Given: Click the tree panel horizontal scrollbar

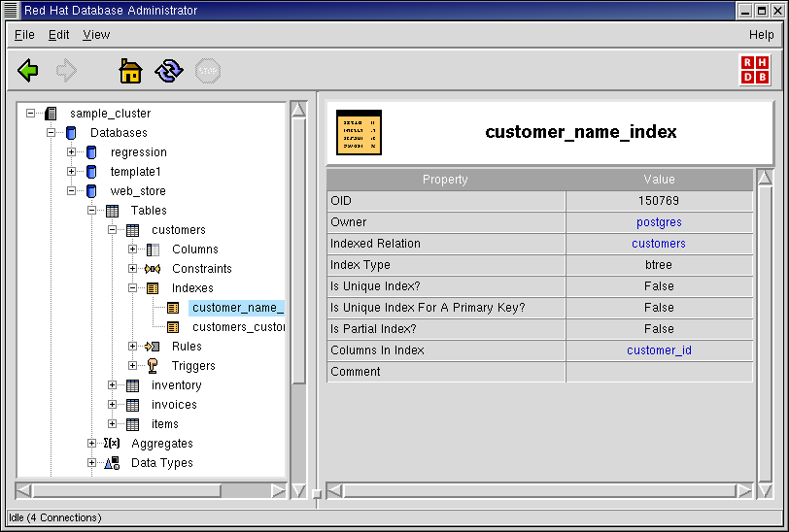Looking at the screenshot, I should pyautogui.click(x=153, y=491).
